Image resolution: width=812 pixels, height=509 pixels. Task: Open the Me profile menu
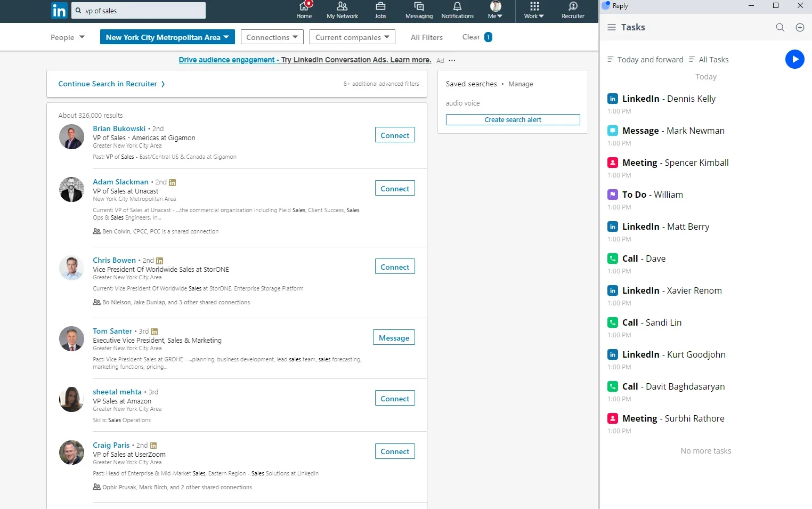496,10
